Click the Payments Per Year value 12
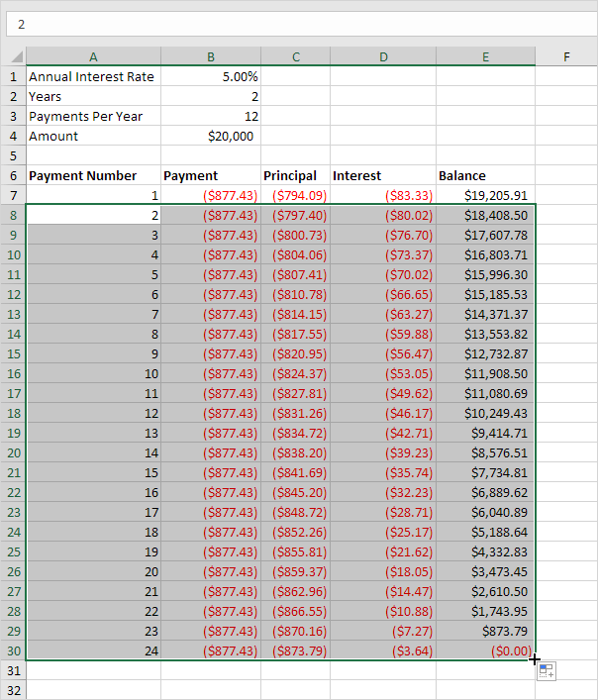The height and width of the screenshot is (700, 598). pos(211,116)
